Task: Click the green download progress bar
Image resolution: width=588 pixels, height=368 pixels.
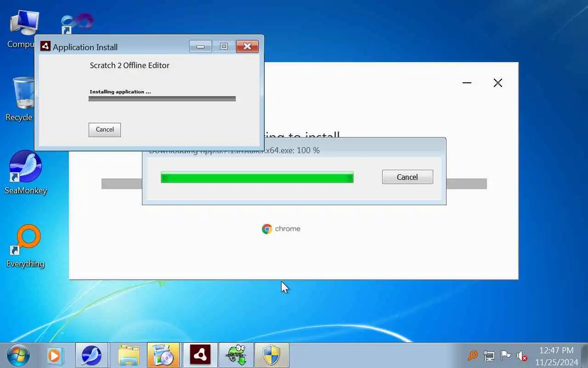Action: point(257,177)
